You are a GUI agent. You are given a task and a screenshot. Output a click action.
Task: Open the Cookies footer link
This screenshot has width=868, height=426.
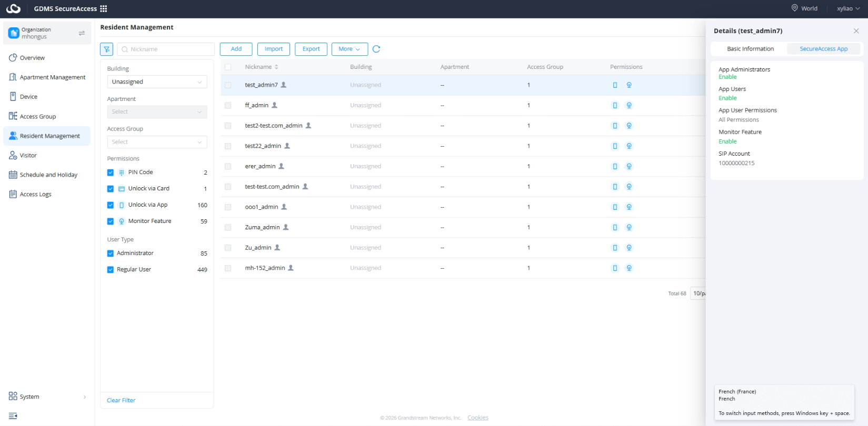[x=478, y=418]
